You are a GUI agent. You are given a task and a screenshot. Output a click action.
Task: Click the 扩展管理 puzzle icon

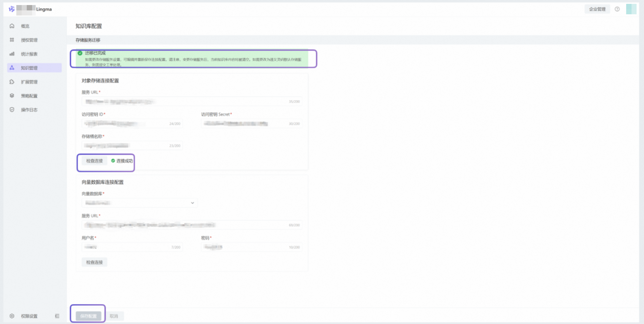12,82
